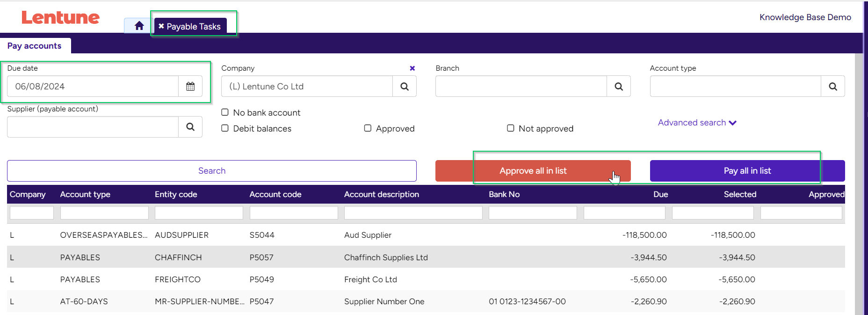This screenshot has width=868, height=315.
Task: Click due amount -5,650.00
Action: (x=648, y=279)
